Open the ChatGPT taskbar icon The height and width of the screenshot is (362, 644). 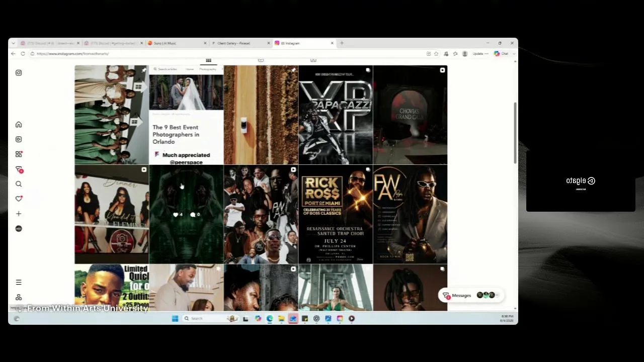[x=316, y=318]
